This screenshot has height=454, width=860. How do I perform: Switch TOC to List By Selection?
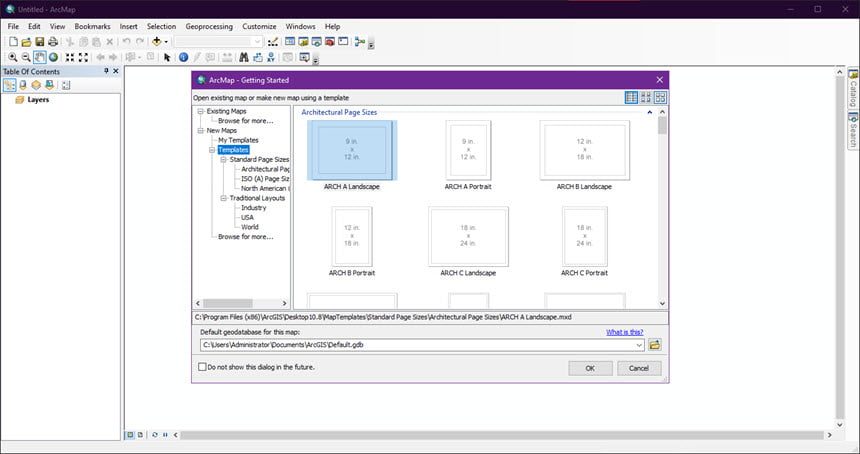(49, 85)
